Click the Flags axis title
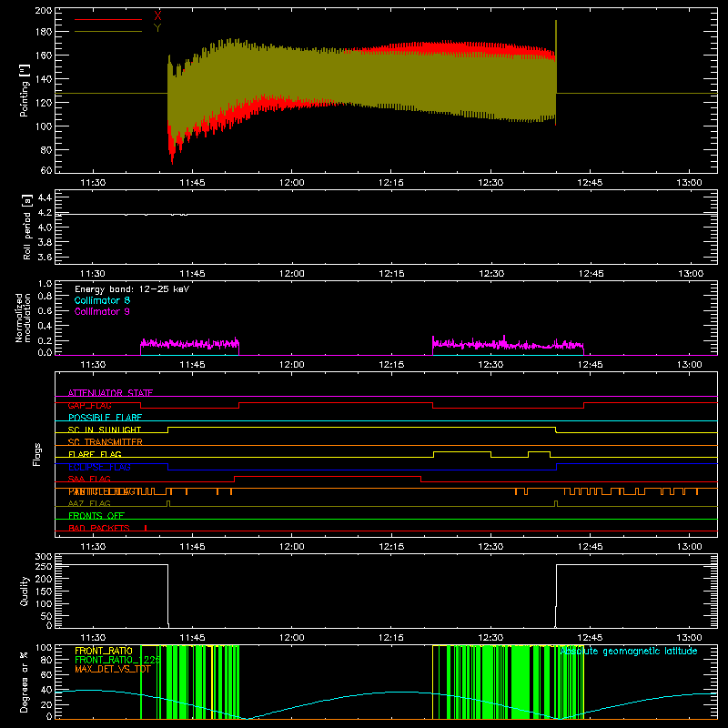This screenshot has height=728, width=728. click(x=36, y=454)
